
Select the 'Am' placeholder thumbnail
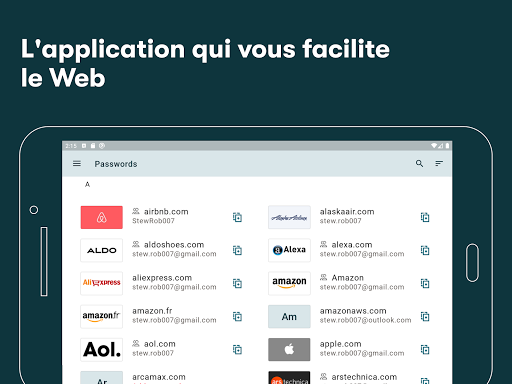coord(289,316)
